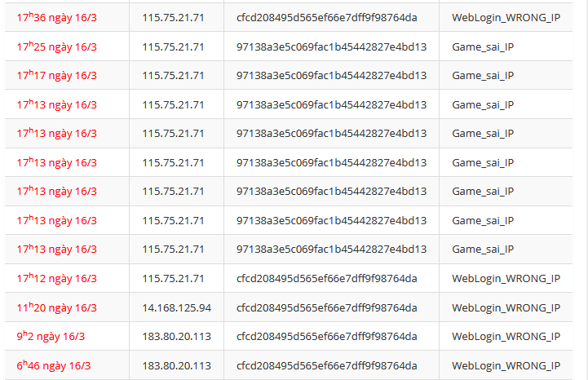
Task: Click IP address 14.168.125.94
Action: (176, 307)
